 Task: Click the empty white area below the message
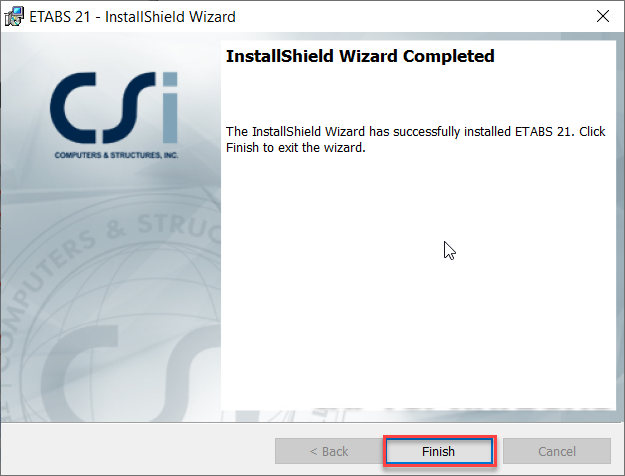pos(419,279)
